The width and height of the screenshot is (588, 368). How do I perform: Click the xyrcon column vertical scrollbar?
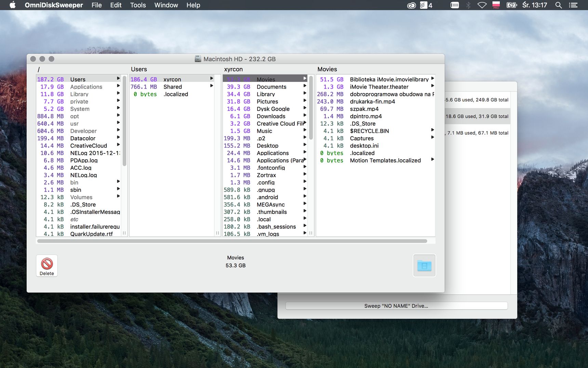point(311,108)
